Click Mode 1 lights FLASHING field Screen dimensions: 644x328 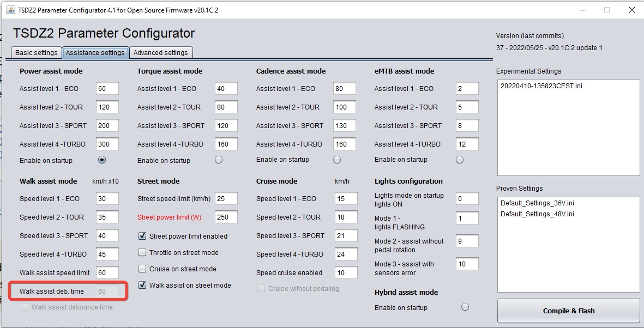pyautogui.click(x=467, y=218)
